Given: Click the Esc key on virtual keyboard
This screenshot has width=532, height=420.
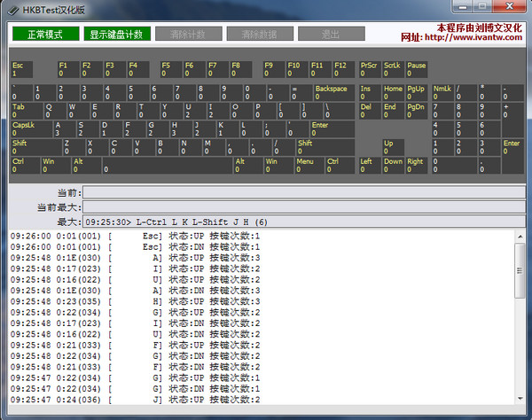Looking at the screenshot, I should coord(20,68).
